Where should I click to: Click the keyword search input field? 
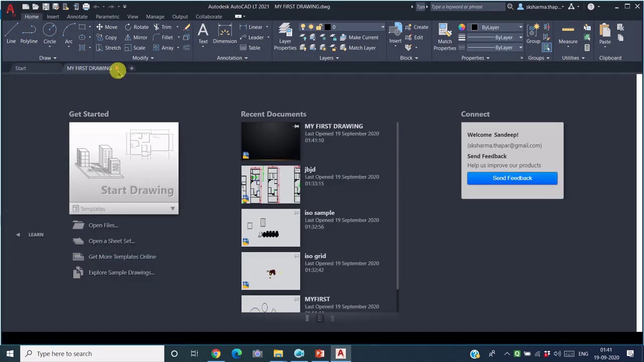[468, 7]
